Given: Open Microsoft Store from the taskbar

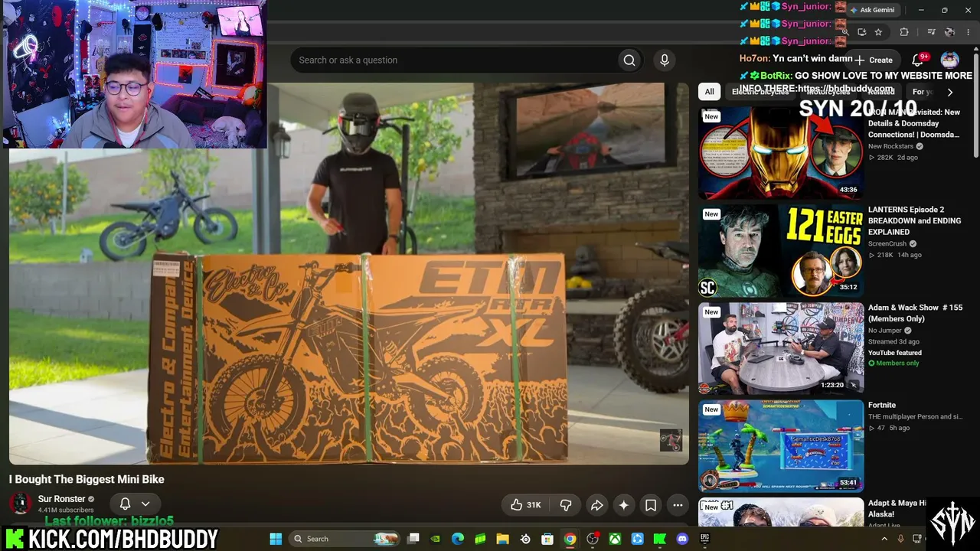Looking at the screenshot, I should 547,539.
